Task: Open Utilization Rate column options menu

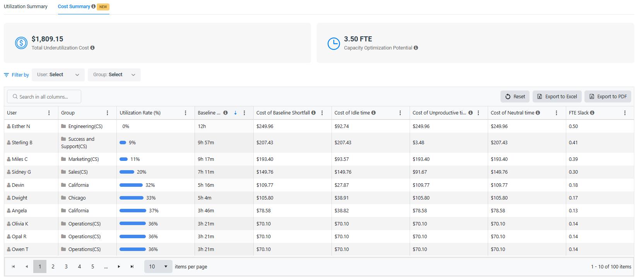Action: click(186, 113)
